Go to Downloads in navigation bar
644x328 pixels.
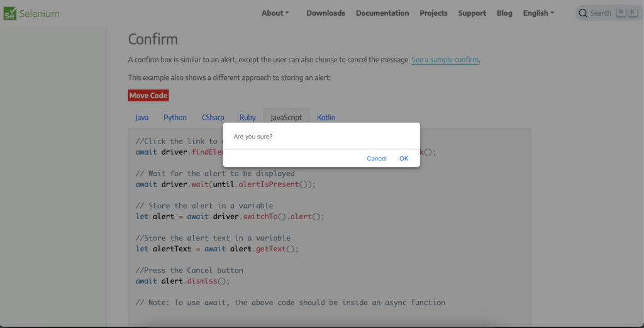click(326, 13)
